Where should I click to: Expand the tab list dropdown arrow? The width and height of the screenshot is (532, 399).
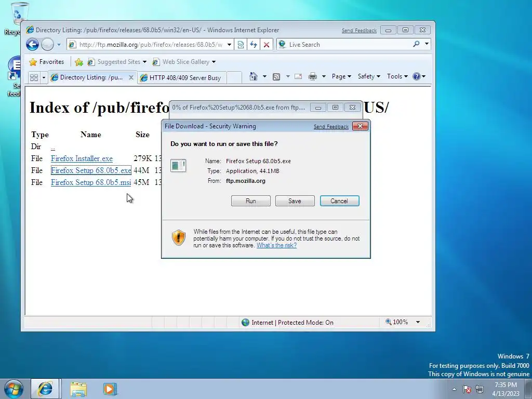coord(44,78)
